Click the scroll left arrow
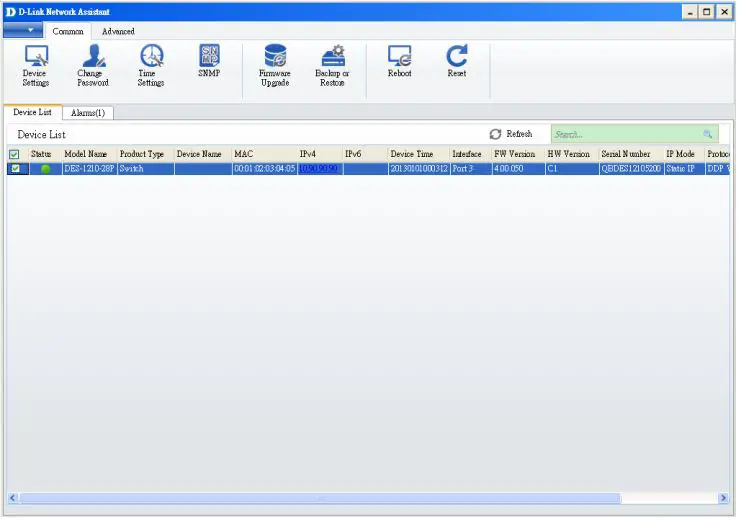Viewport: 739px width, 520px height. [x=12, y=498]
